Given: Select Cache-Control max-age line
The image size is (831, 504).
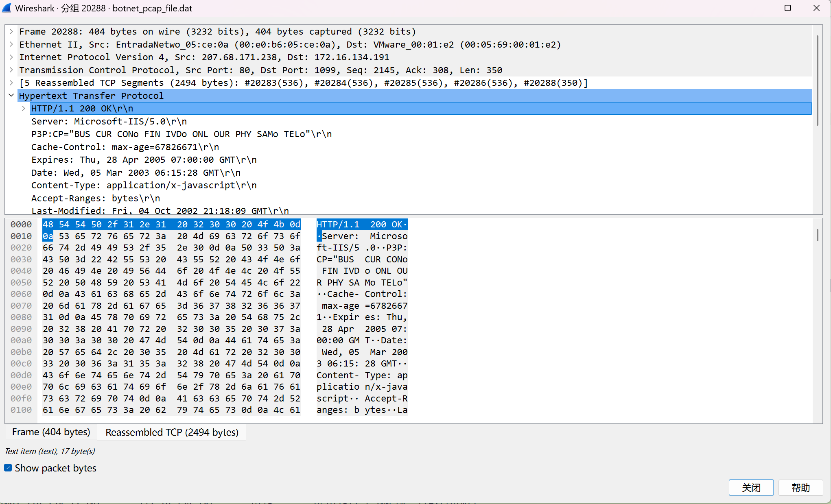Looking at the screenshot, I should pyautogui.click(x=125, y=147).
